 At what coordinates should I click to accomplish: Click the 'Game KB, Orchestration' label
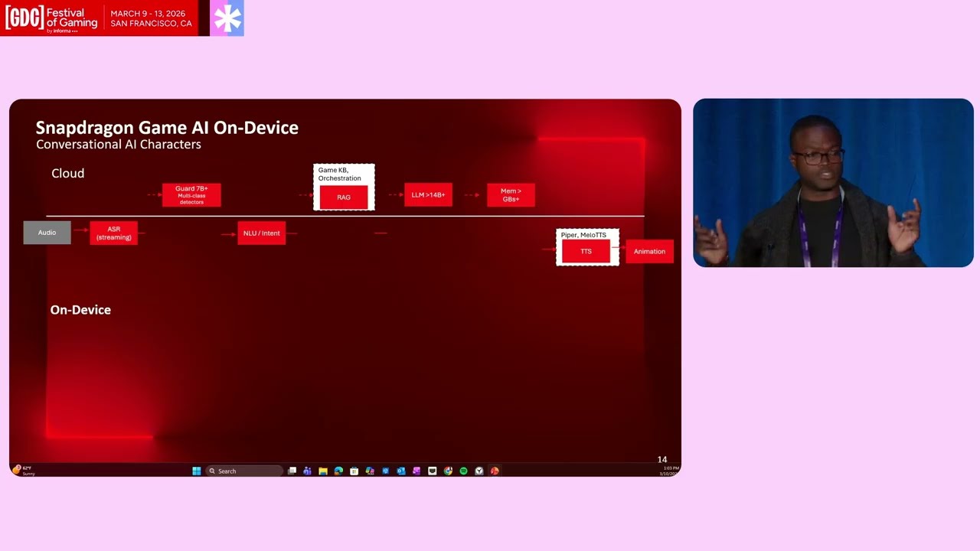pyautogui.click(x=339, y=174)
